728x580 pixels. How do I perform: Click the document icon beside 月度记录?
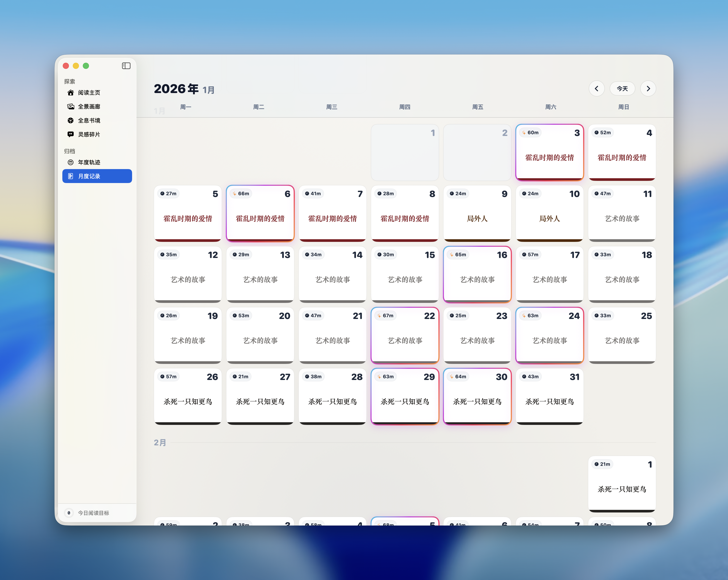coord(71,176)
